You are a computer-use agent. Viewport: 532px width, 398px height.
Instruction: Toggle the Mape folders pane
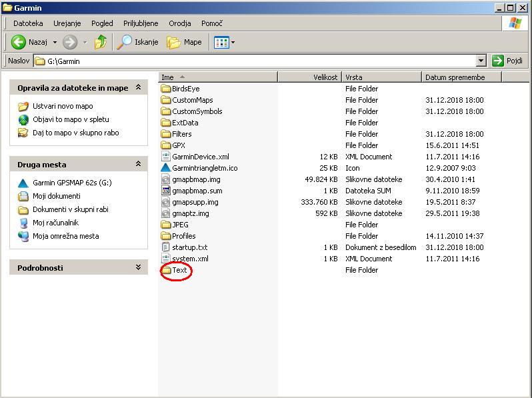pyautogui.click(x=184, y=42)
